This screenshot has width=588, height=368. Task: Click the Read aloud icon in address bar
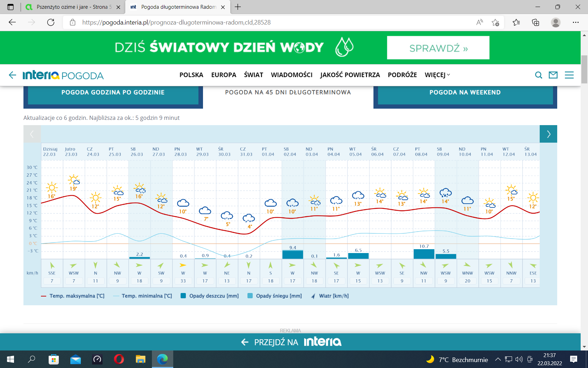[479, 22]
